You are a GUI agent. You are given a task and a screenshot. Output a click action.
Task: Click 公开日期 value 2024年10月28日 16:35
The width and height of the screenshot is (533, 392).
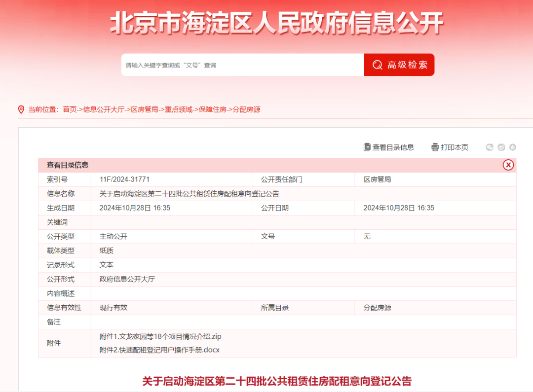[399, 208]
